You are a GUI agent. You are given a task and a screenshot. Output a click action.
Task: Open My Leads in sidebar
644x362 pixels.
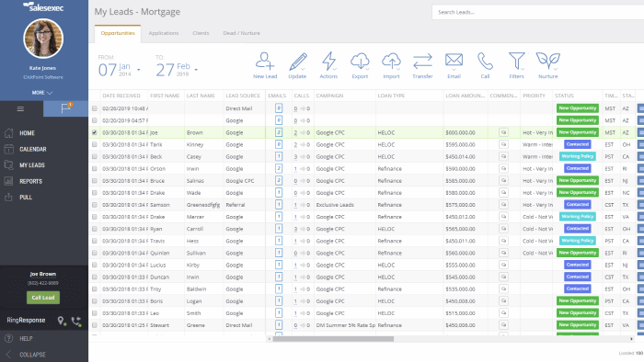tap(32, 165)
